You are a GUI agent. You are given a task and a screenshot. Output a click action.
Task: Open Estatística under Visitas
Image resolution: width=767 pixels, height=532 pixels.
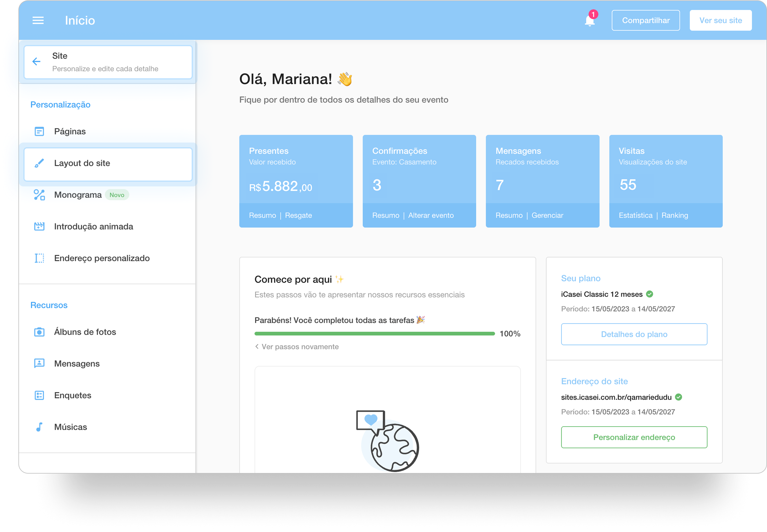point(635,215)
